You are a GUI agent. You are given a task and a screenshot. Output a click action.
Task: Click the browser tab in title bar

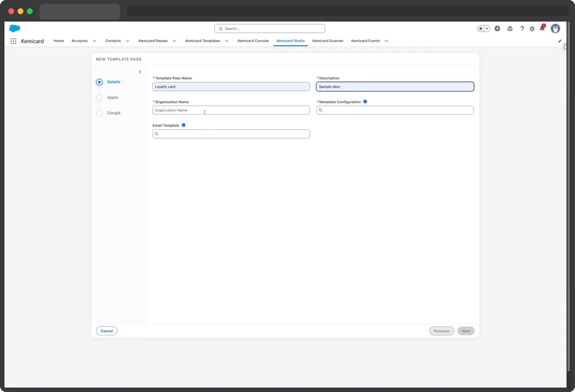tap(80, 11)
